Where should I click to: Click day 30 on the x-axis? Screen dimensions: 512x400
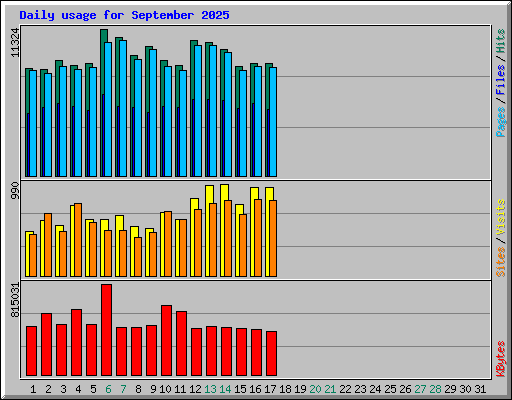[465, 389]
